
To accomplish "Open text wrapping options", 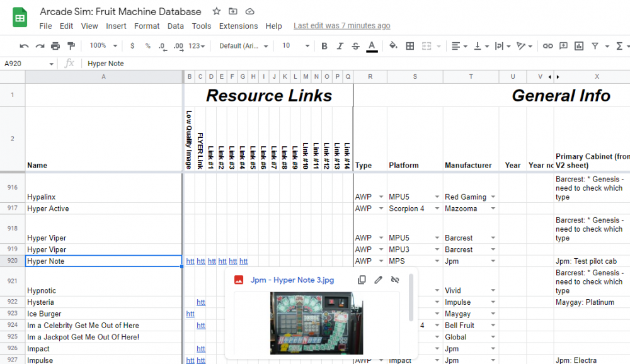I will coord(502,46).
